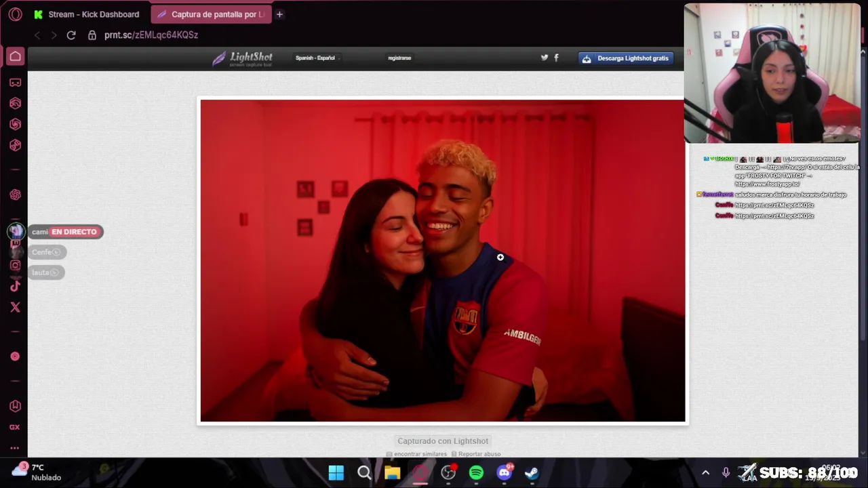Image resolution: width=868 pixels, height=488 pixels.
Task: Open OBS Studio from the taskbar
Action: (x=448, y=472)
